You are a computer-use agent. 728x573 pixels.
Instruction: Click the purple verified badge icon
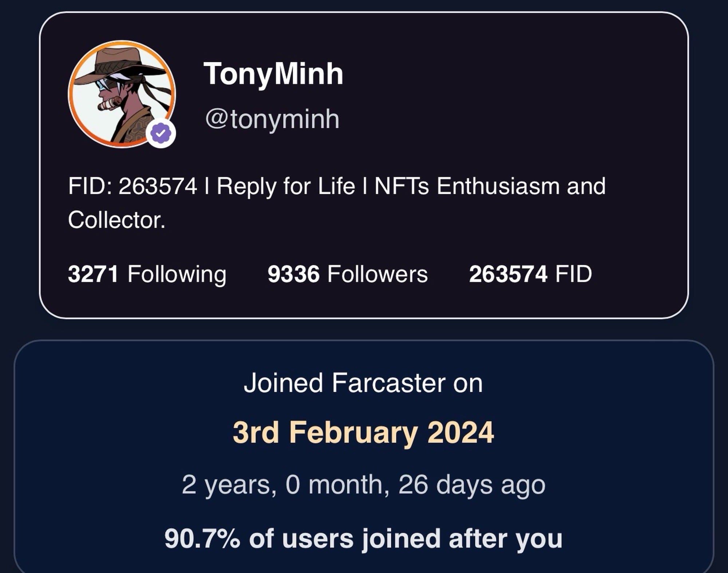[x=161, y=134]
